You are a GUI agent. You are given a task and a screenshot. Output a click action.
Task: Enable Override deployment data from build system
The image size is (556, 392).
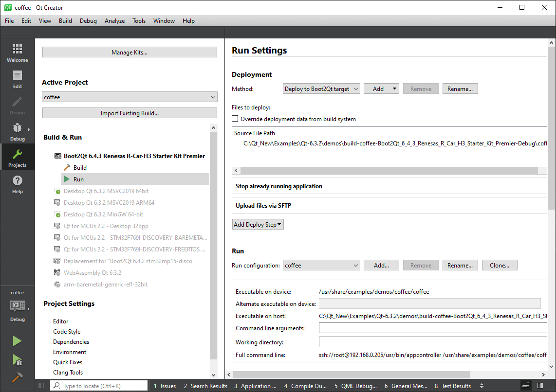(235, 119)
